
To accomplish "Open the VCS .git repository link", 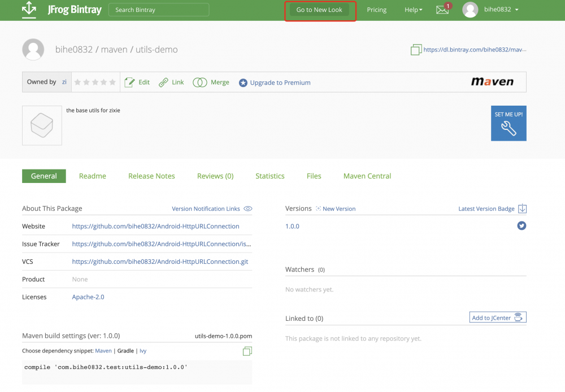I will pyautogui.click(x=160, y=262).
